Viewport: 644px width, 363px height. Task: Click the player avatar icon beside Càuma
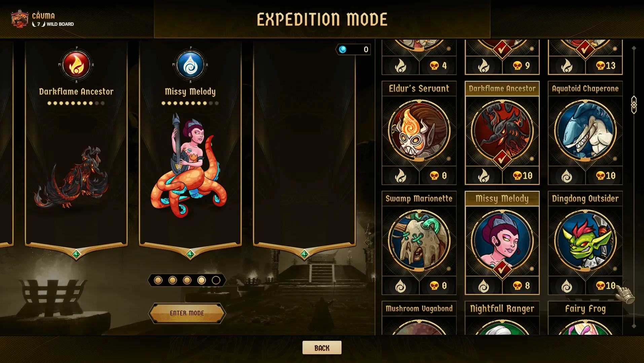(20, 19)
